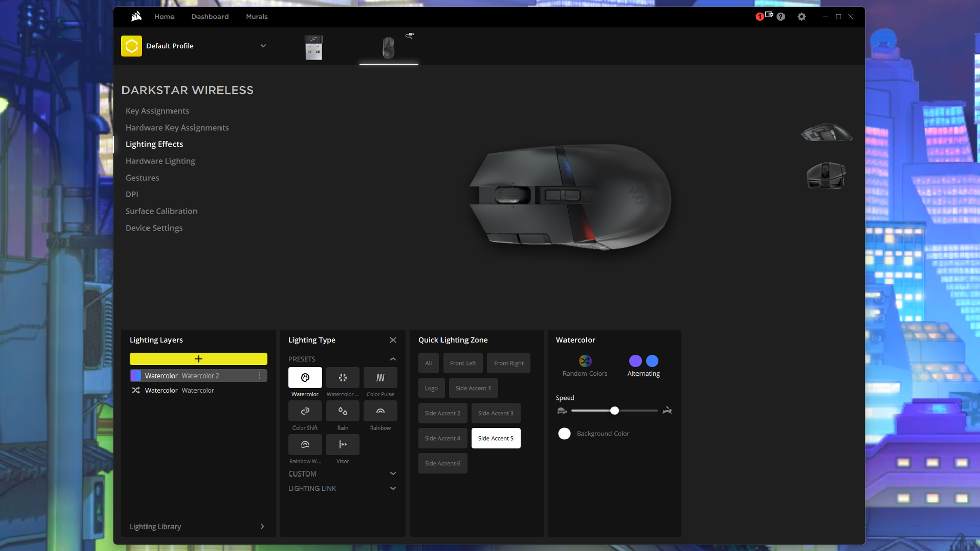Open DPI section
The height and width of the screenshot is (551, 980).
[x=132, y=194]
